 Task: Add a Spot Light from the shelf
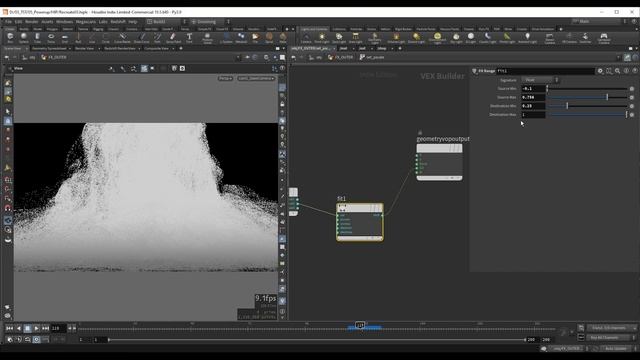339,38
